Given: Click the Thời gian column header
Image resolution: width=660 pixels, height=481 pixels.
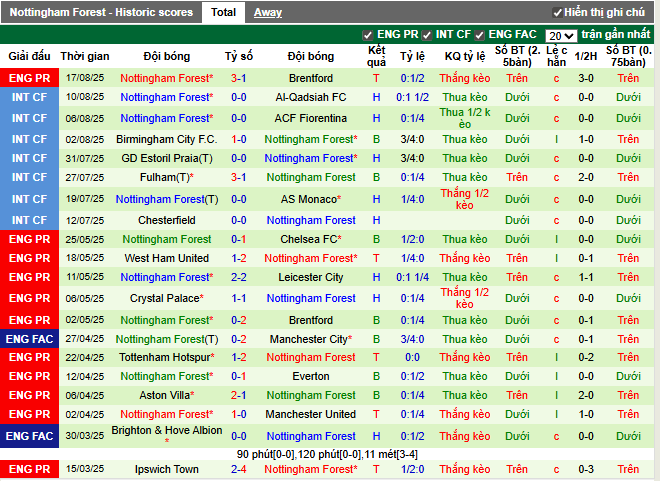Looking at the screenshot, I should [85, 56].
